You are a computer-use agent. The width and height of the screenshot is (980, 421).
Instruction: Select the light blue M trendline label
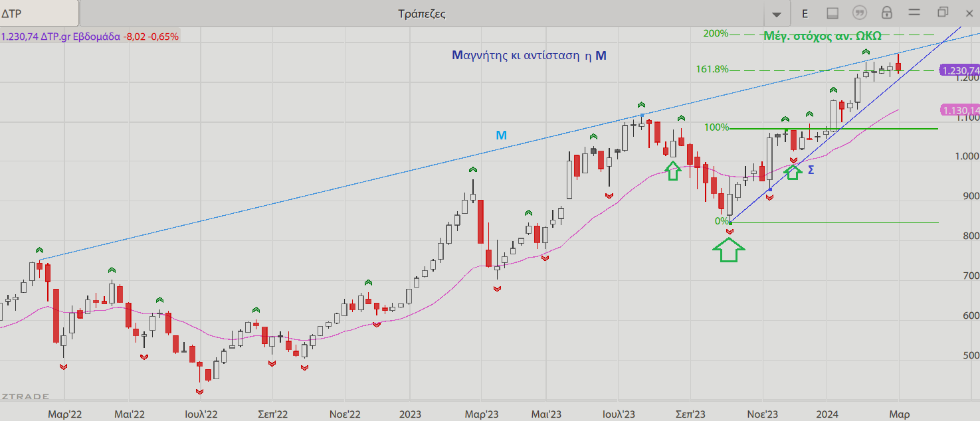point(502,135)
